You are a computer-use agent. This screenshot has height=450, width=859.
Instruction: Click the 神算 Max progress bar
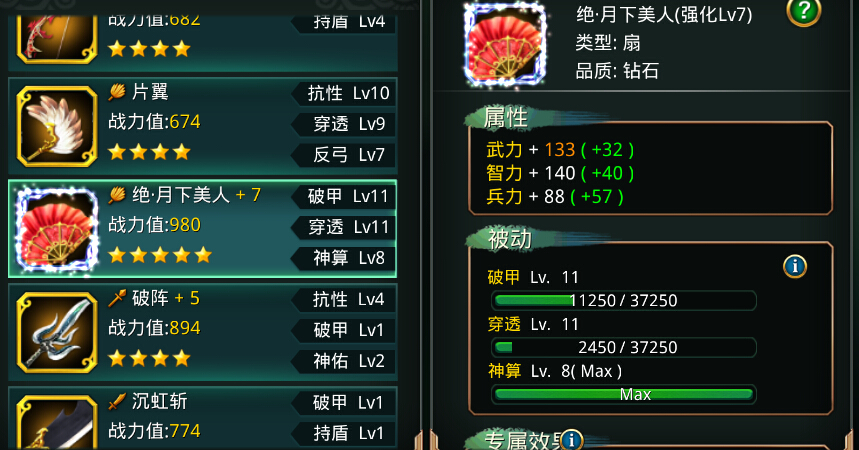pyautogui.click(x=624, y=394)
